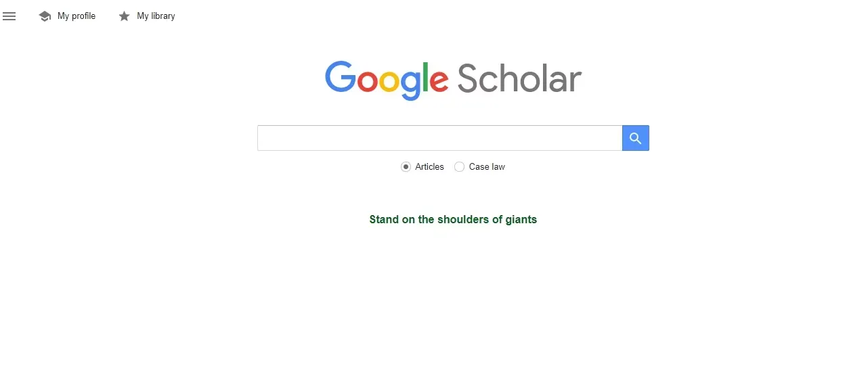This screenshot has height=370, width=868.
Task: Click the green l in Google logo
Action: (x=425, y=76)
